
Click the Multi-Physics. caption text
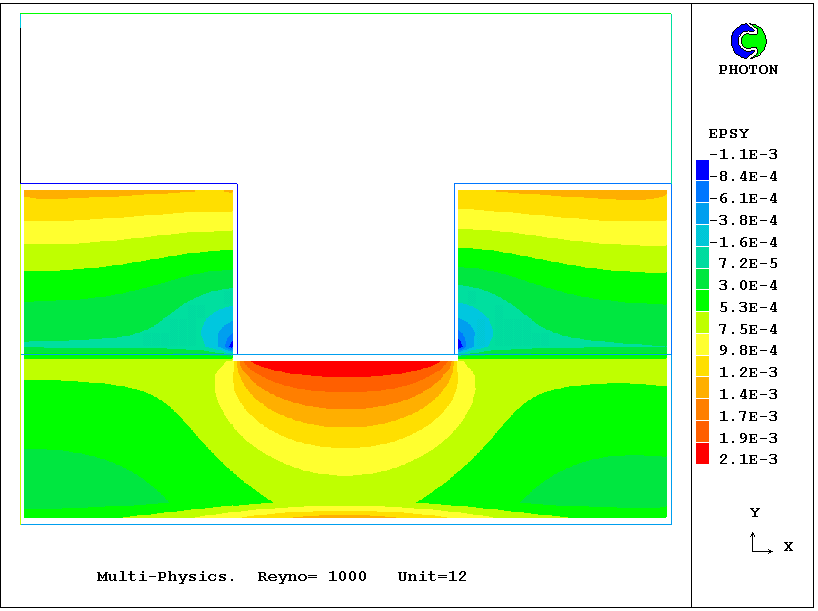click(x=166, y=577)
